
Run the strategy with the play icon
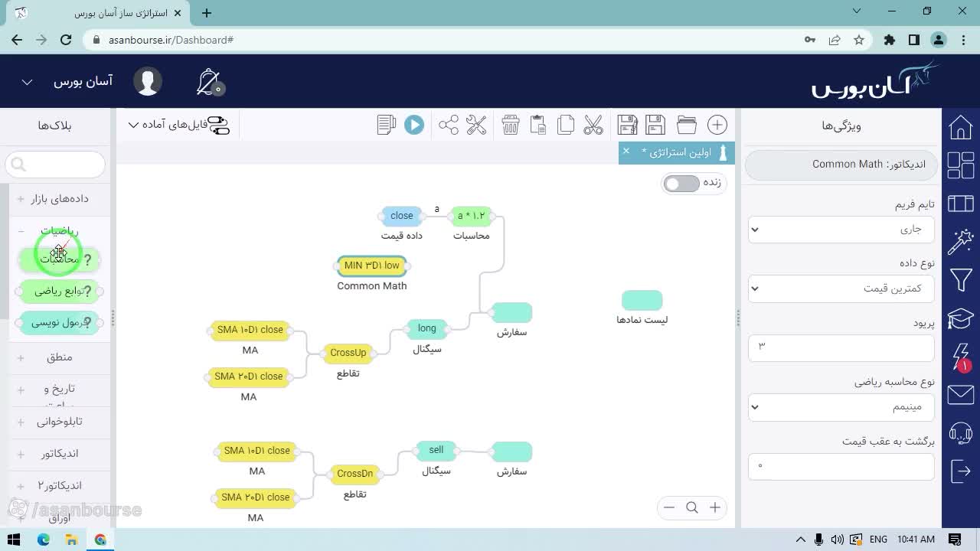point(414,125)
